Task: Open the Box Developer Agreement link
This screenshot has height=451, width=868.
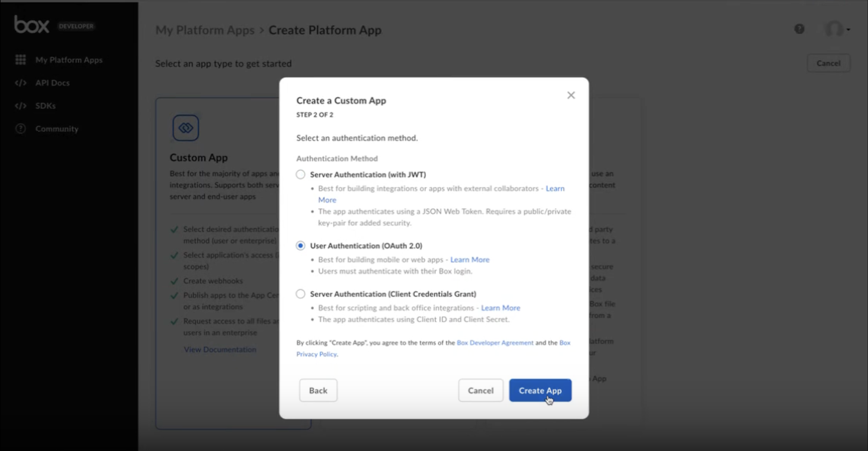Action: click(495, 343)
